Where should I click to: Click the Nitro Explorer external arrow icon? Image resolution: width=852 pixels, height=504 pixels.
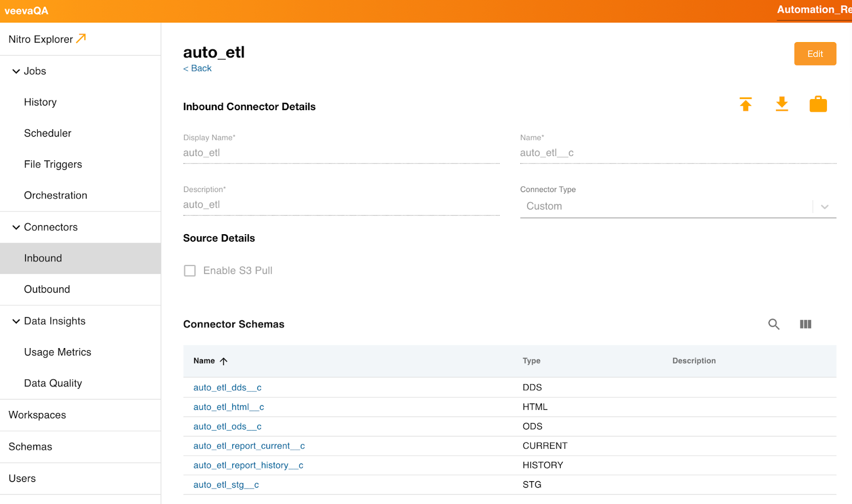tap(81, 38)
